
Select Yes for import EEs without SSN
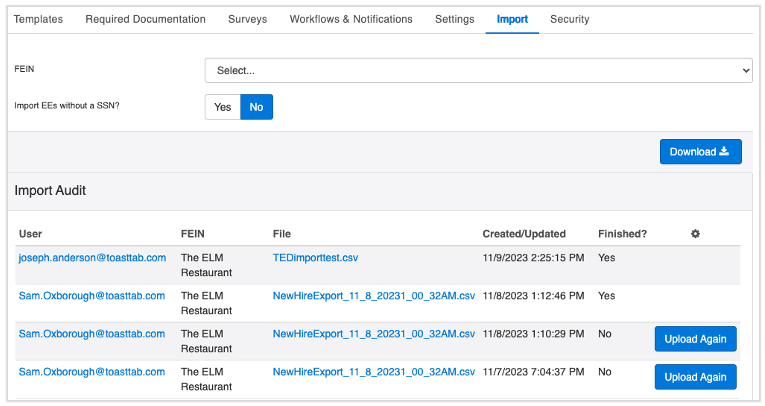(222, 107)
